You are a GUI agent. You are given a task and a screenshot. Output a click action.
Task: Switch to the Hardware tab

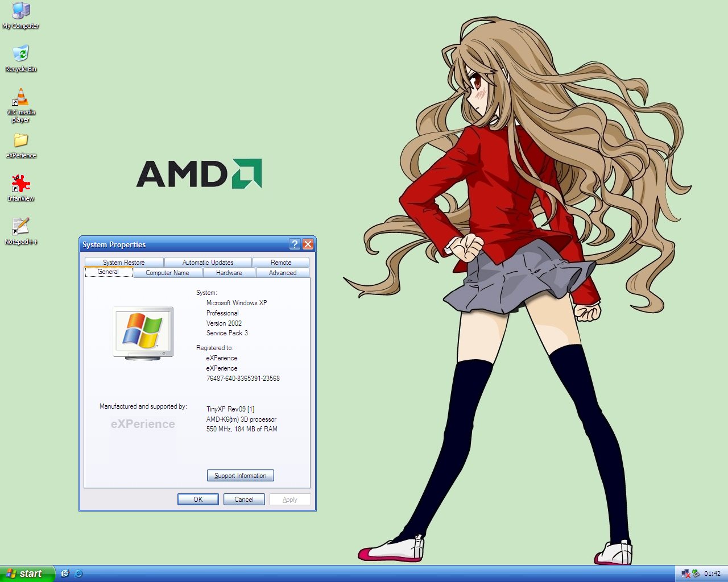(229, 273)
